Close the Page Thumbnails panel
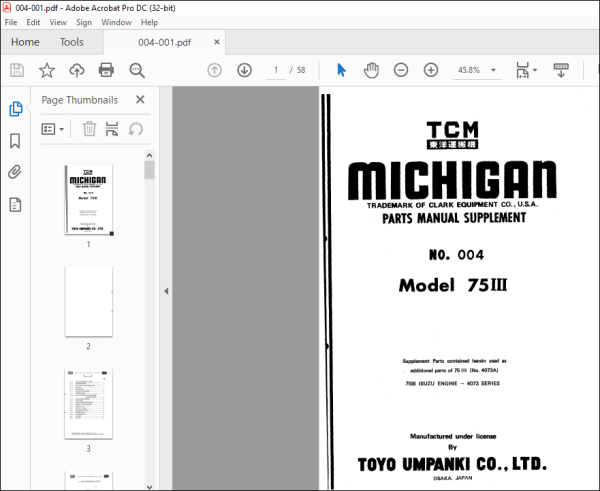 point(140,100)
